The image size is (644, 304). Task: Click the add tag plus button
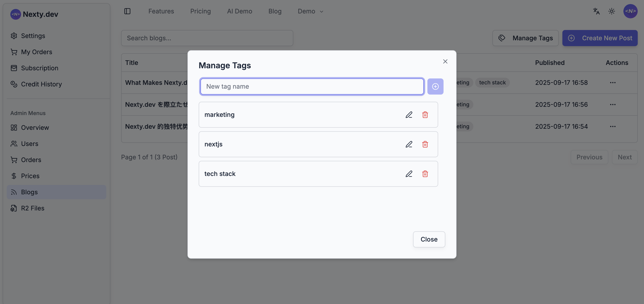click(x=435, y=86)
